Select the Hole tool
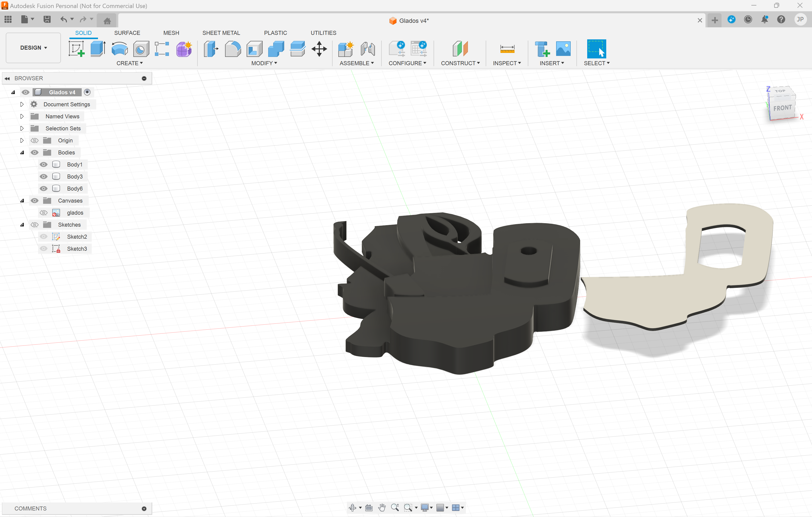The width and height of the screenshot is (812, 517). [x=141, y=49]
